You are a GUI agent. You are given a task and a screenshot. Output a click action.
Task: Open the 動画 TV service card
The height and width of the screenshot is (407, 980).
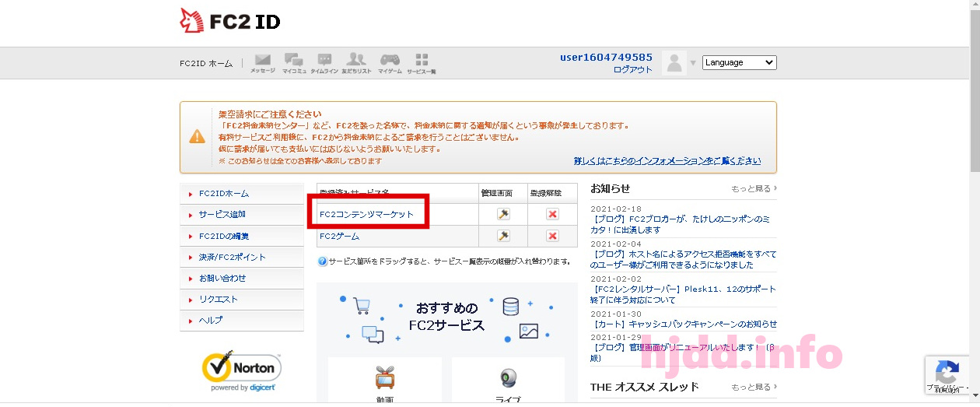coord(385,381)
